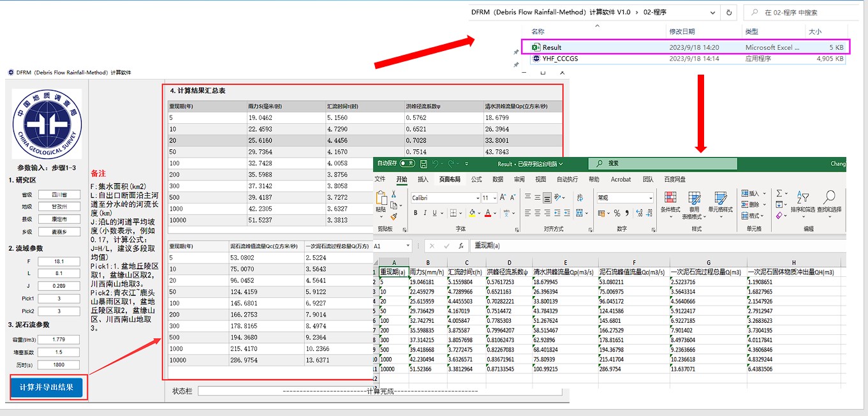The height and width of the screenshot is (416, 868).
Task: Click the insert function fx icon
Action: [460, 246]
